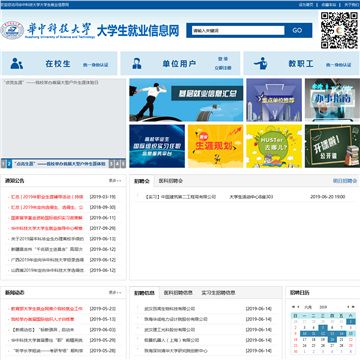The image size is (360, 360).
Task: Open 国家留学基金 notice dated 2019-06-11
Action: click(x=47, y=218)
